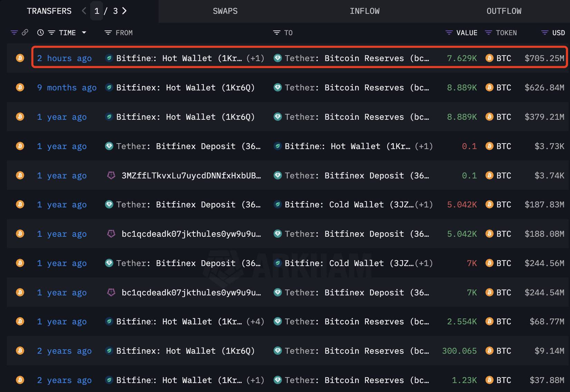Switch to the INFLOW tab
The image size is (570, 392).
pos(364,11)
